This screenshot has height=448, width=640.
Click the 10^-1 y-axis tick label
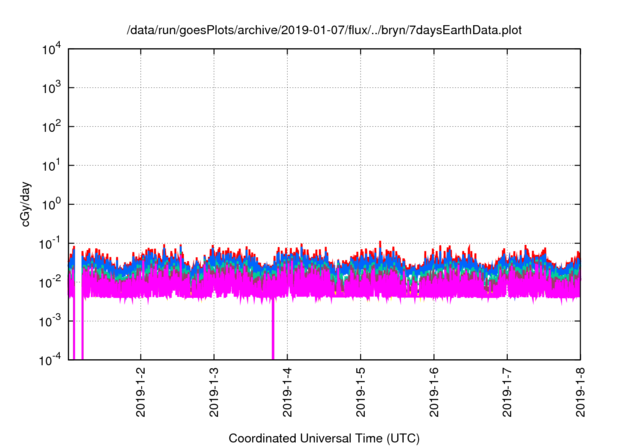51,244
